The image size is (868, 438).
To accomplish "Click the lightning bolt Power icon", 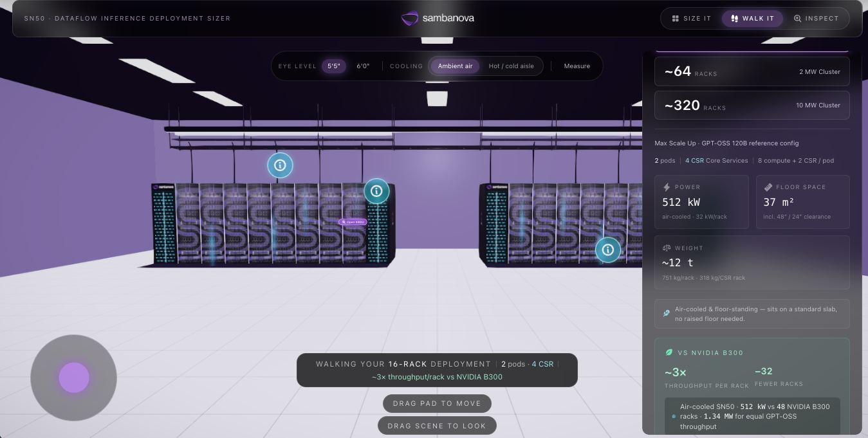I will (667, 187).
